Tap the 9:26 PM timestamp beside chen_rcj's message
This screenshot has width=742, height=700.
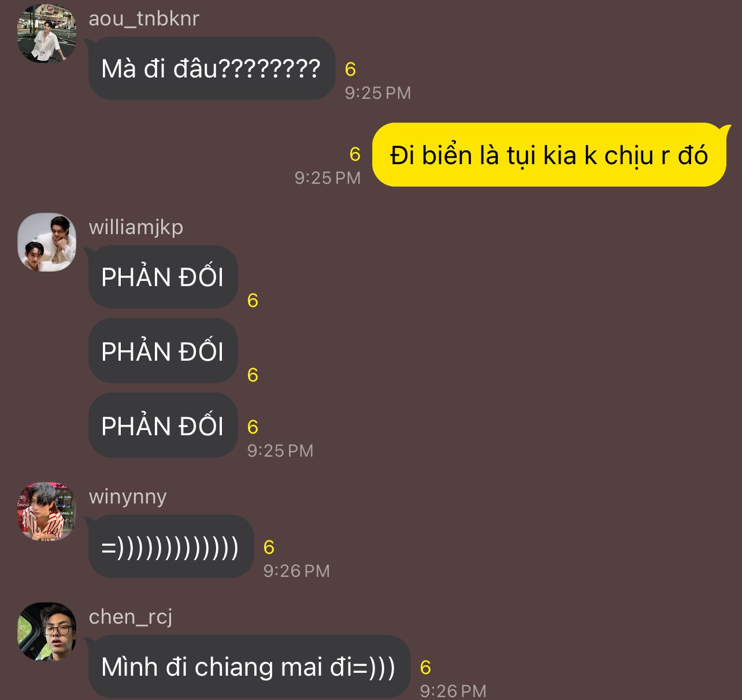pyautogui.click(x=453, y=690)
